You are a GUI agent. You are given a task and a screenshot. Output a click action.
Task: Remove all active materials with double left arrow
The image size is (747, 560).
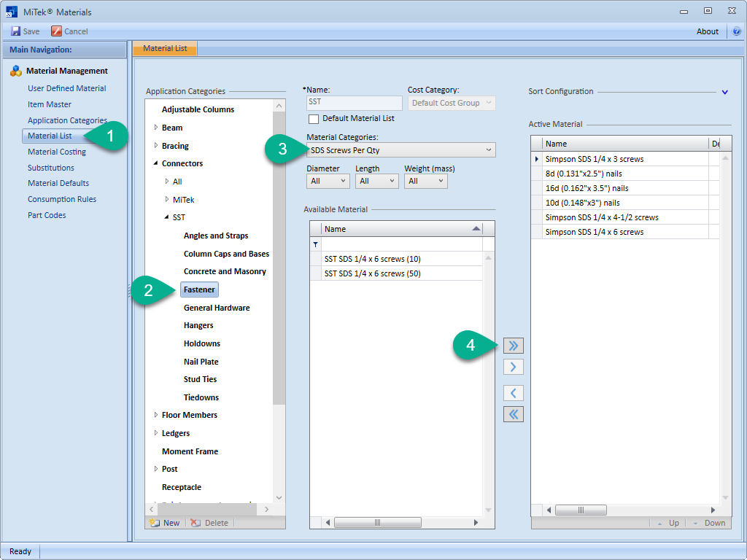[513, 414]
